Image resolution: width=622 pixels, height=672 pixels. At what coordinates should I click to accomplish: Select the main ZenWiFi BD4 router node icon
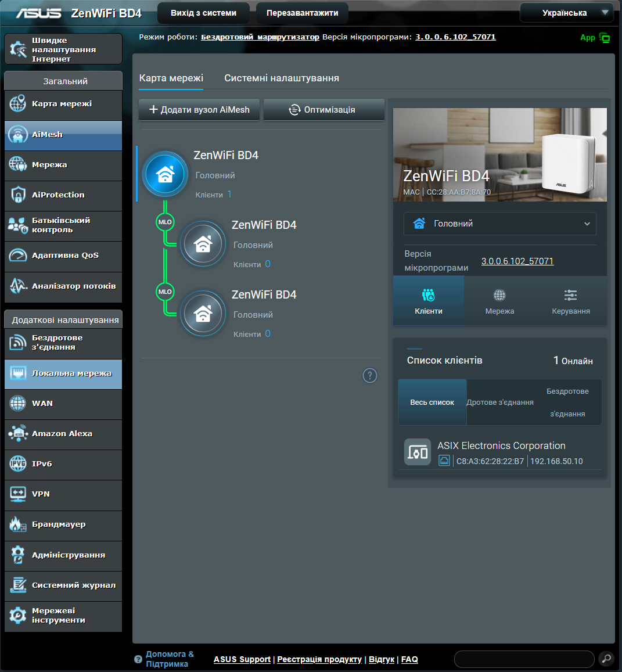tap(165, 174)
